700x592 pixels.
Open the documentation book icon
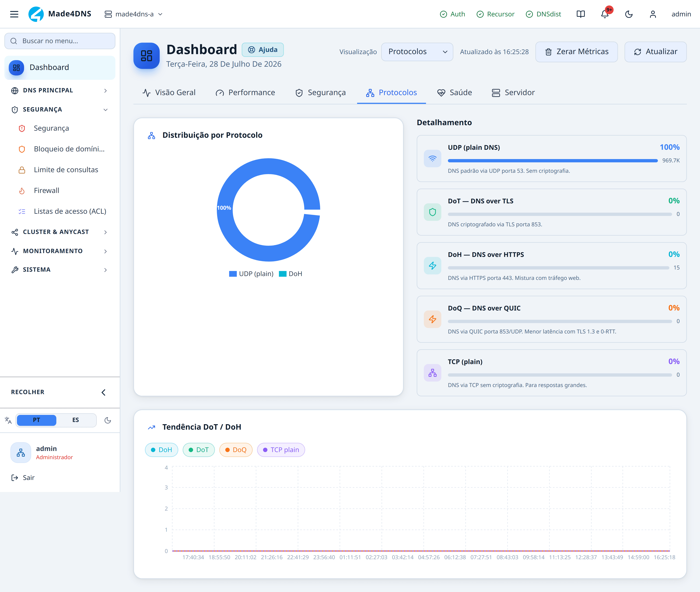tap(580, 14)
